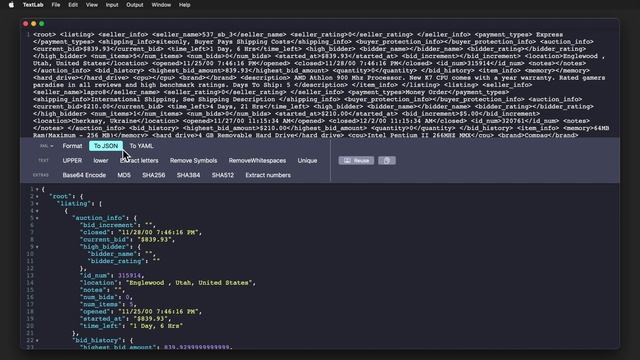The height and width of the screenshot is (360, 640).
Task: Click the Reuse output button
Action: pos(356,160)
